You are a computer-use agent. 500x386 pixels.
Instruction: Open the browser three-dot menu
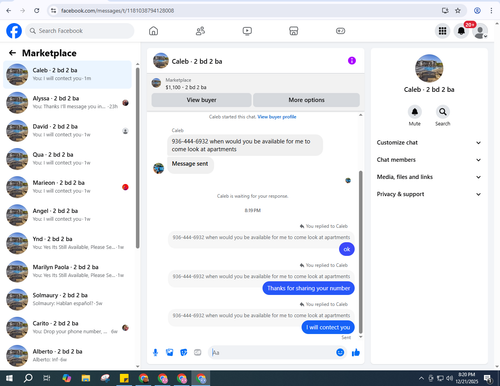coord(491,11)
